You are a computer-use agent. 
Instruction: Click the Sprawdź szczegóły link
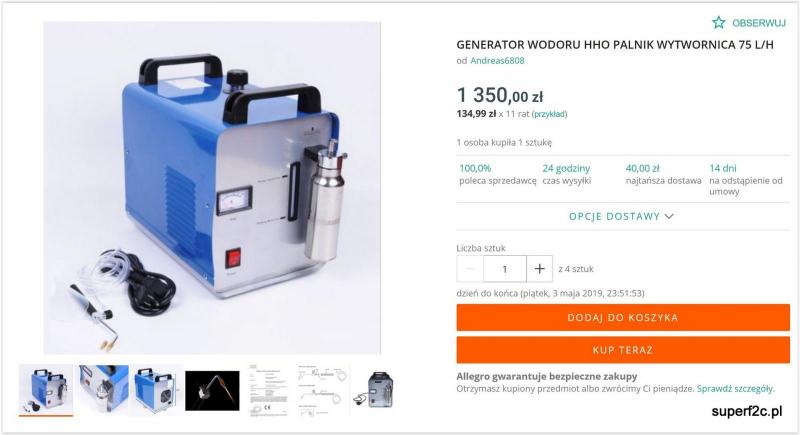pyautogui.click(x=736, y=389)
